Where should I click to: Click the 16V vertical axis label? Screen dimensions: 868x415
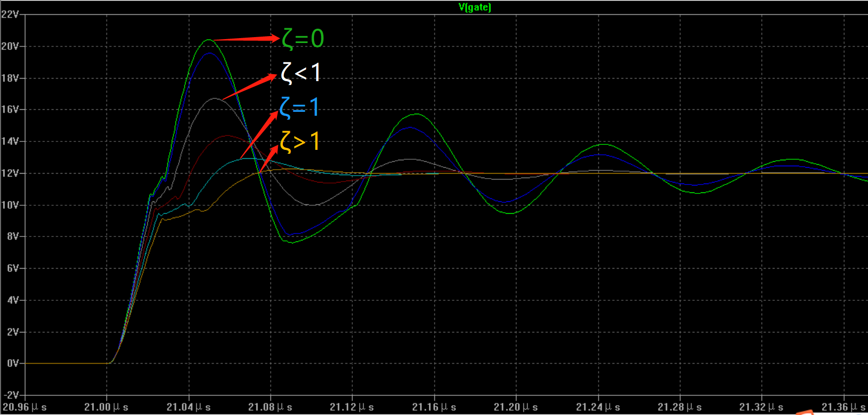pyautogui.click(x=10, y=109)
